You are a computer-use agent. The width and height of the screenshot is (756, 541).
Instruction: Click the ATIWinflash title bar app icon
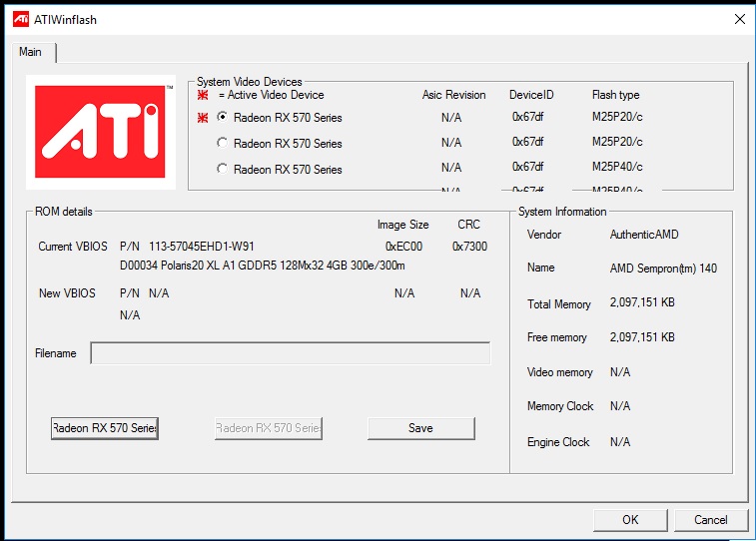tap(20, 19)
